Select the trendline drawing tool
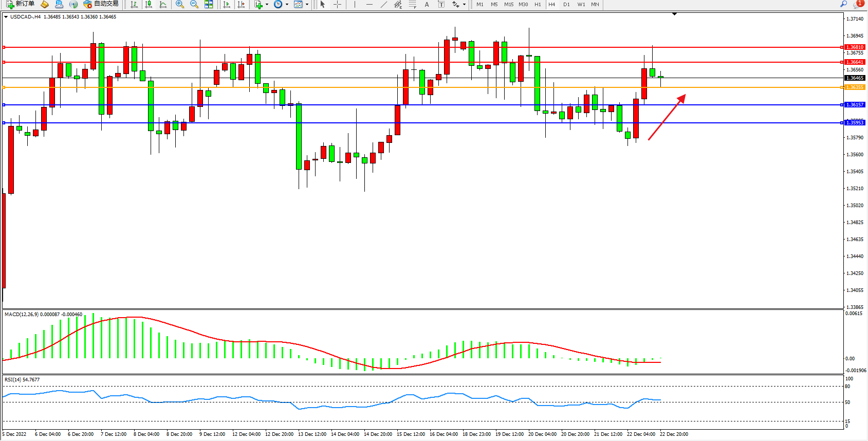Viewport: 868px width, 441px height. pyautogui.click(x=383, y=4)
